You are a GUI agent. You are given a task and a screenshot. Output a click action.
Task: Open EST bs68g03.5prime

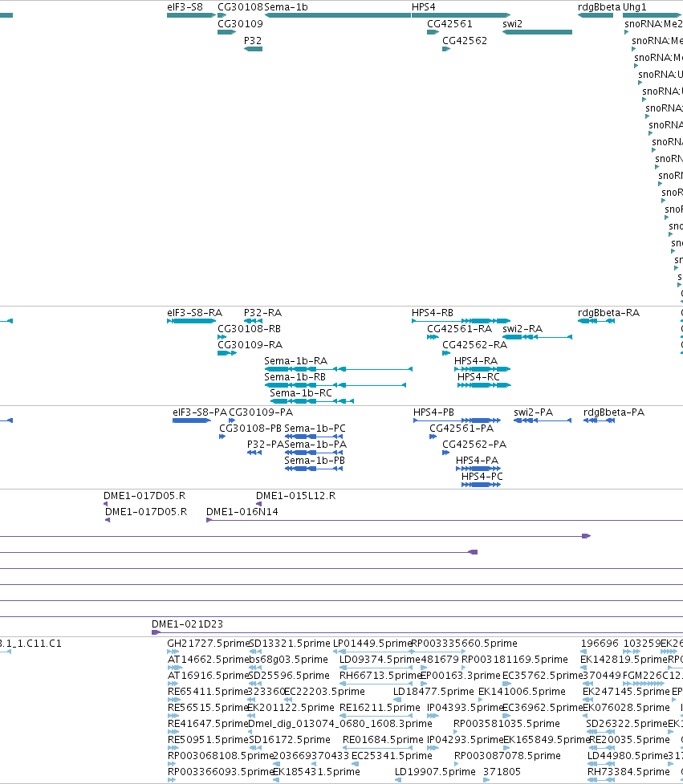pos(288,660)
